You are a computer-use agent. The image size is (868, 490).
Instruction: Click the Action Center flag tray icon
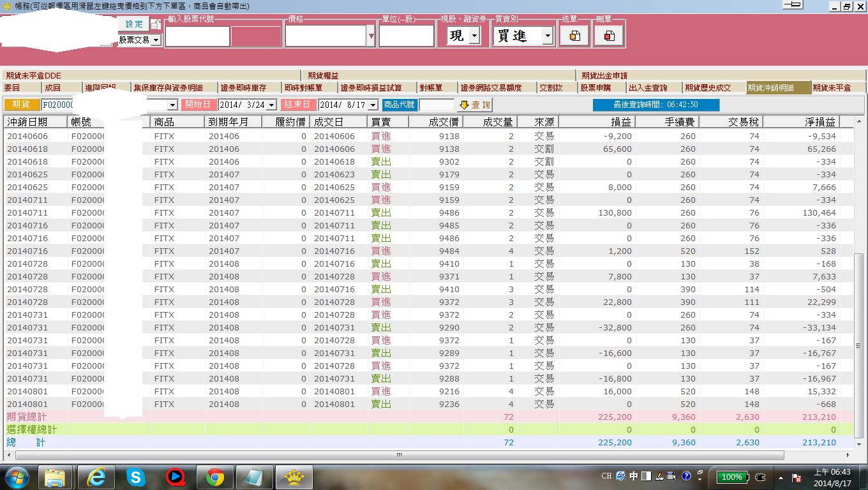point(797,477)
